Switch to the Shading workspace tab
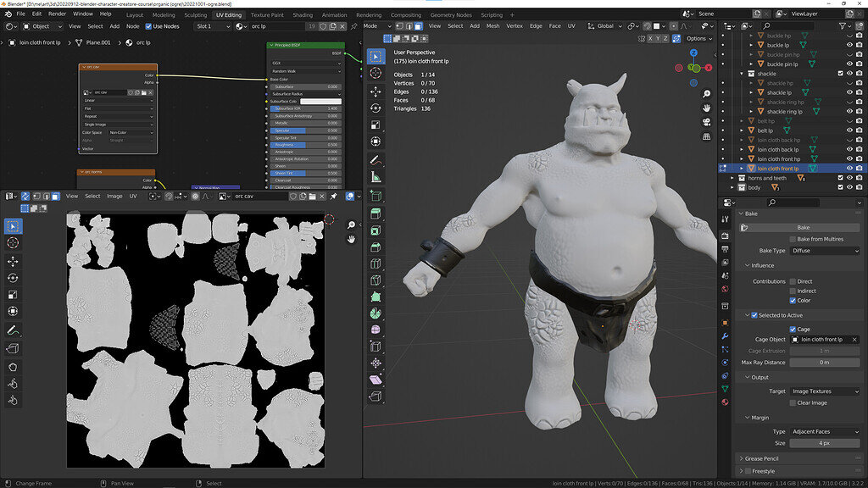The width and height of the screenshot is (868, 488). [304, 13]
